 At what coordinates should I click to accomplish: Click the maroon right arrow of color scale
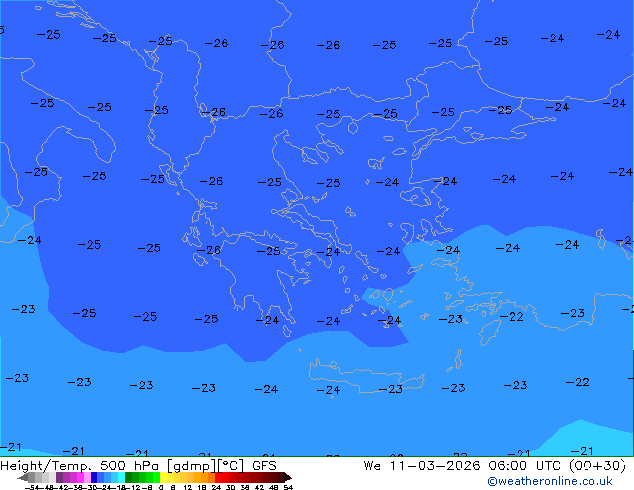pyautogui.click(x=287, y=478)
